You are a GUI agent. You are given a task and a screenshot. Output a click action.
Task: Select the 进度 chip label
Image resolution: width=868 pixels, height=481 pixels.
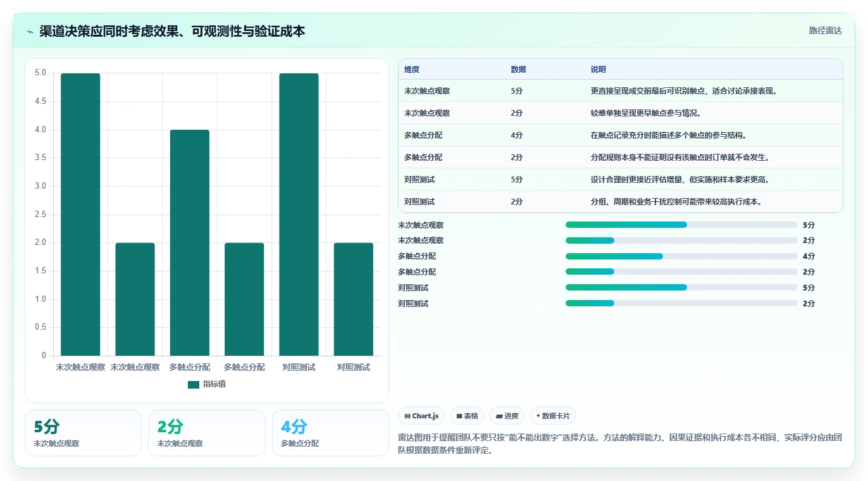pos(511,416)
